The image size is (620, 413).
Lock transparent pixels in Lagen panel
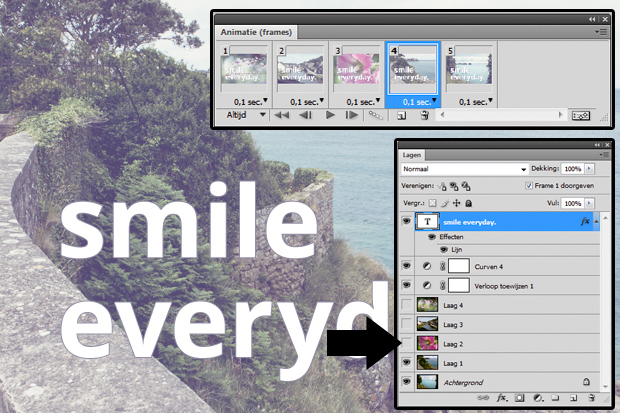click(x=433, y=203)
